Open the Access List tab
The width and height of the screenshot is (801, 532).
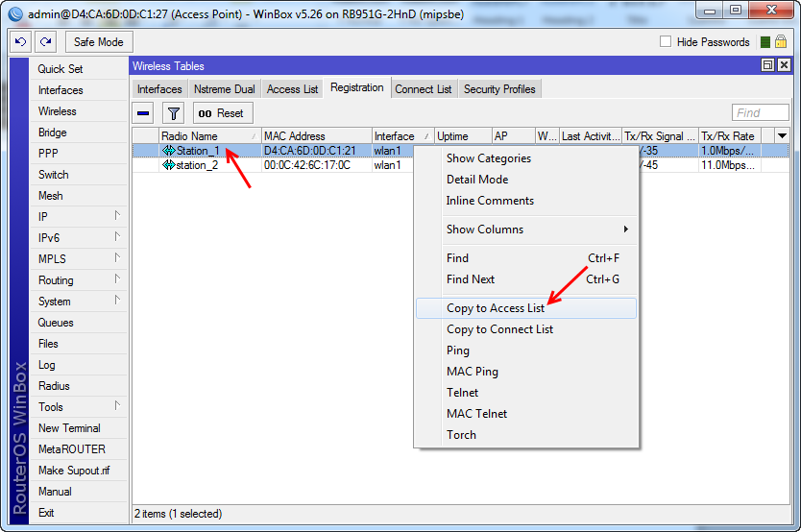click(x=292, y=89)
